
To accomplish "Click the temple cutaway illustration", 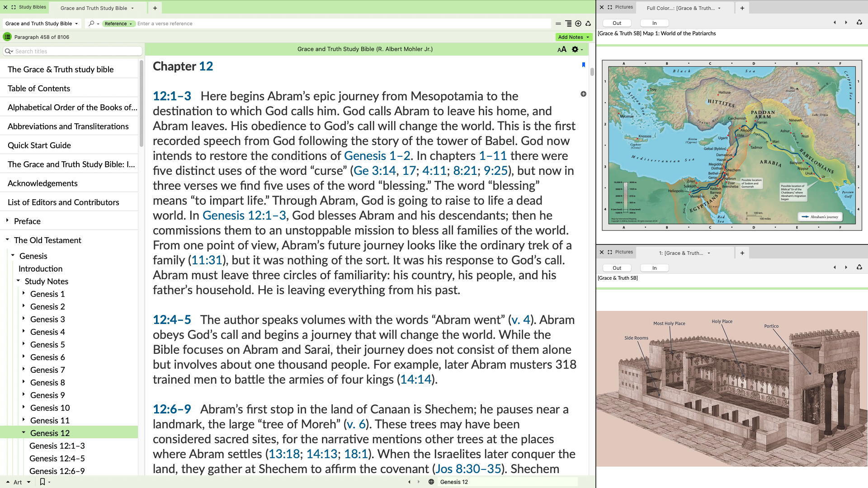I will pyautogui.click(x=732, y=389).
